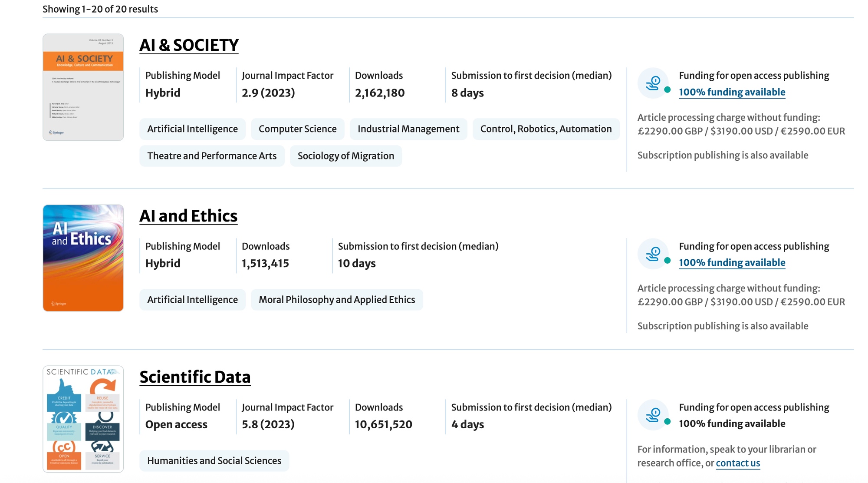The height and width of the screenshot is (483, 868).
Task: Click AI & SOCIETY's 100% funding available link
Action: [732, 92]
